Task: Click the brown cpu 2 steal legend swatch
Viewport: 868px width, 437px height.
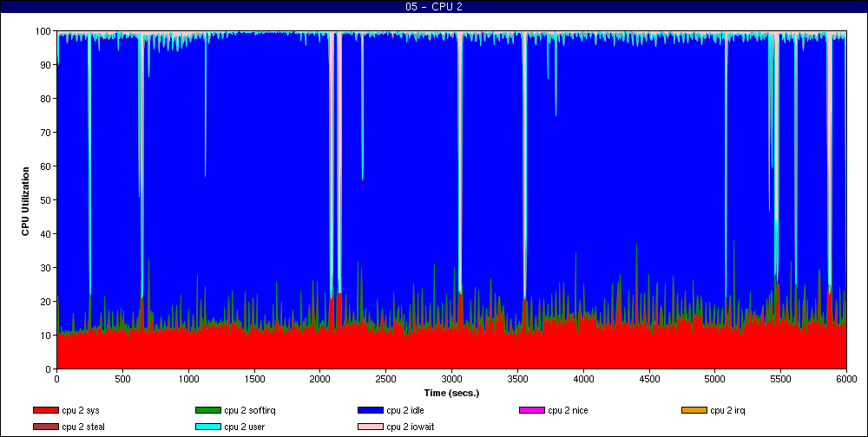Action: pos(45,427)
